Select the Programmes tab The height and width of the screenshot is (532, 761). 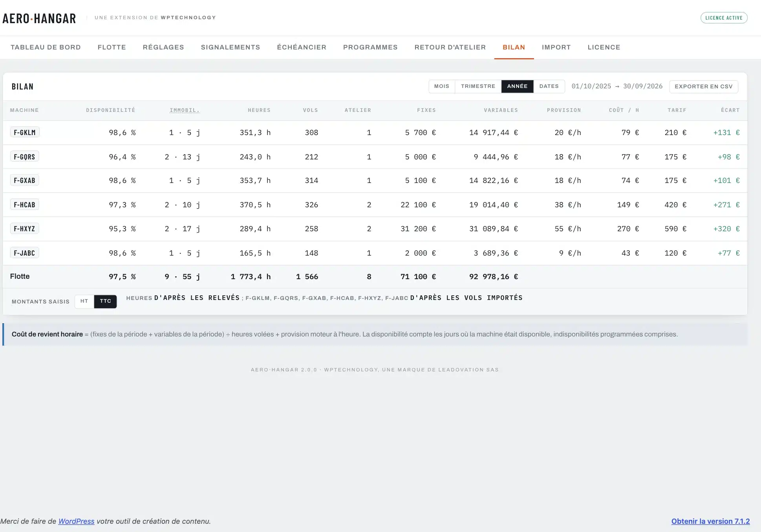[370, 47]
